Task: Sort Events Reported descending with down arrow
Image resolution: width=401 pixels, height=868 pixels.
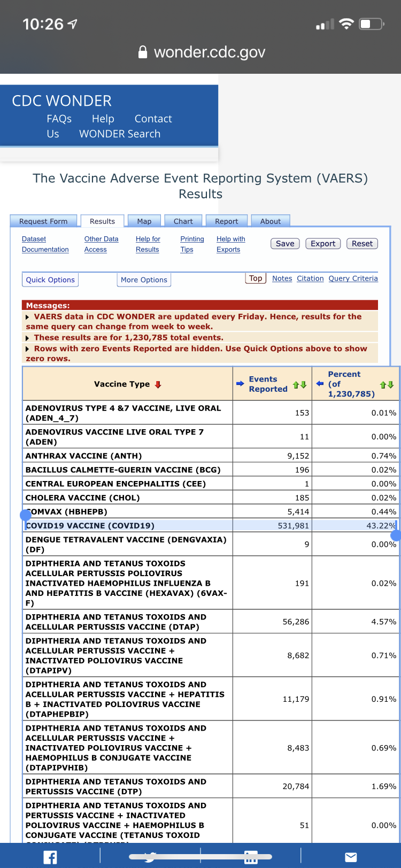Action: (x=303, y=385)
